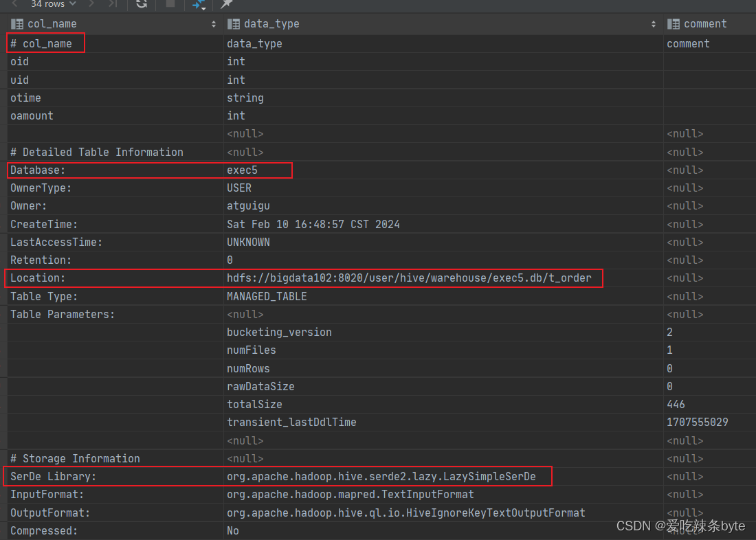Select the MANAGED_TABLE cell
The image size is (756, 540).
[267, 296]
